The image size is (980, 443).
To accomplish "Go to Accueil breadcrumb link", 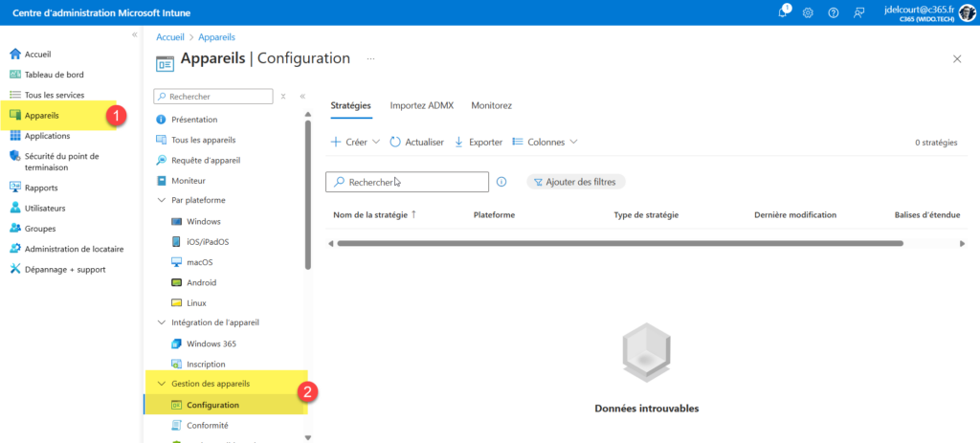I will coord(170,37).
